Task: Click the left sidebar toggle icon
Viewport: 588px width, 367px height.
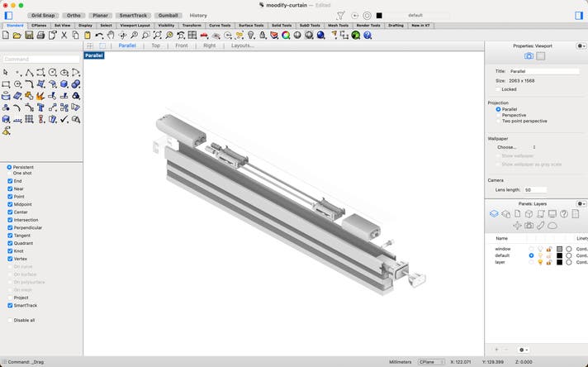Action: [x=8, y=16]
